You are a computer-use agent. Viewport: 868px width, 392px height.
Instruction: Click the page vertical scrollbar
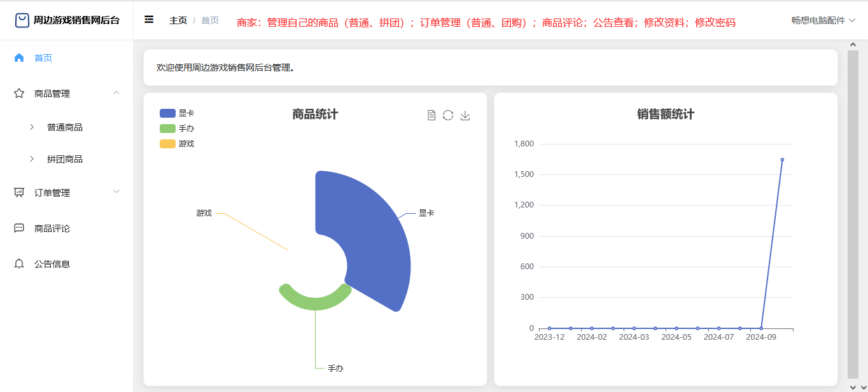[x=853, y=210]
